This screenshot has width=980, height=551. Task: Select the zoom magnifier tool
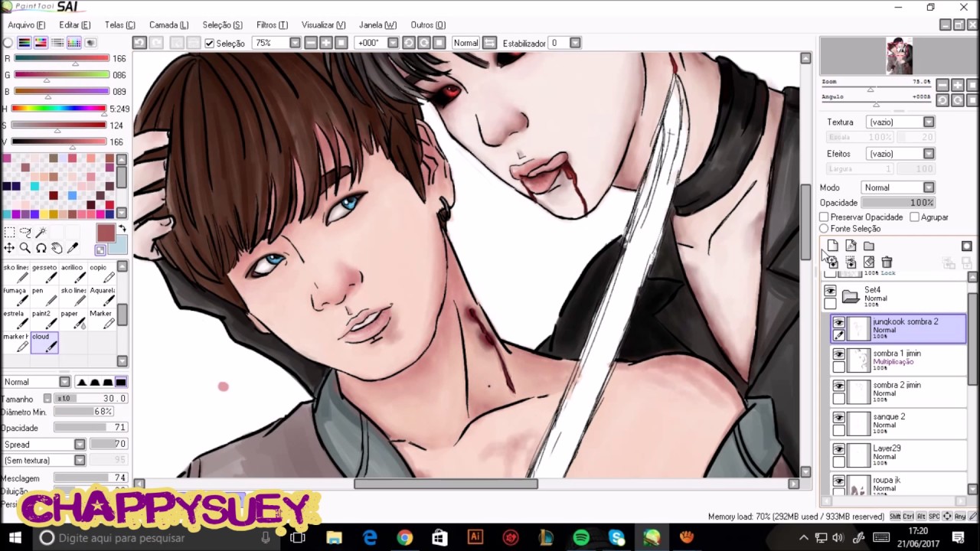tap(25, 248)
